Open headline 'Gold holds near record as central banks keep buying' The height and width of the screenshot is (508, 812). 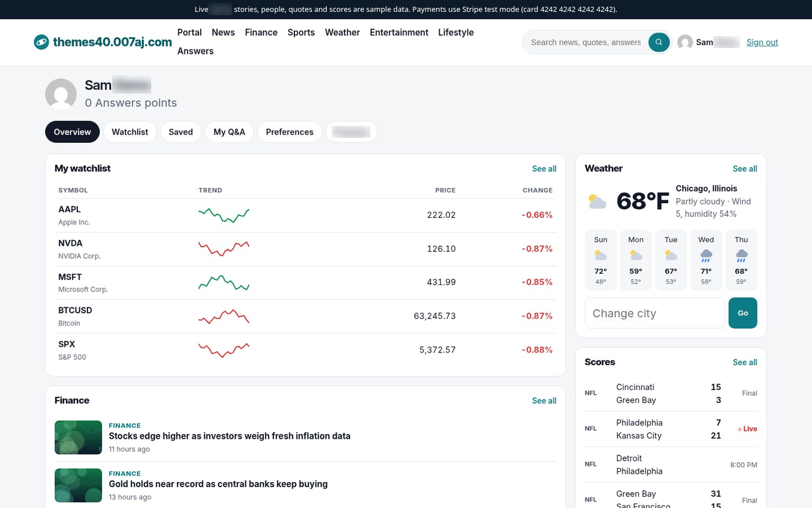pyautogui.click(x=218, y=484)
